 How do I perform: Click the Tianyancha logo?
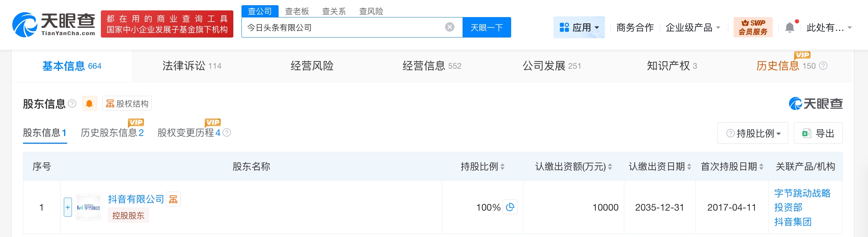[54, 25]
